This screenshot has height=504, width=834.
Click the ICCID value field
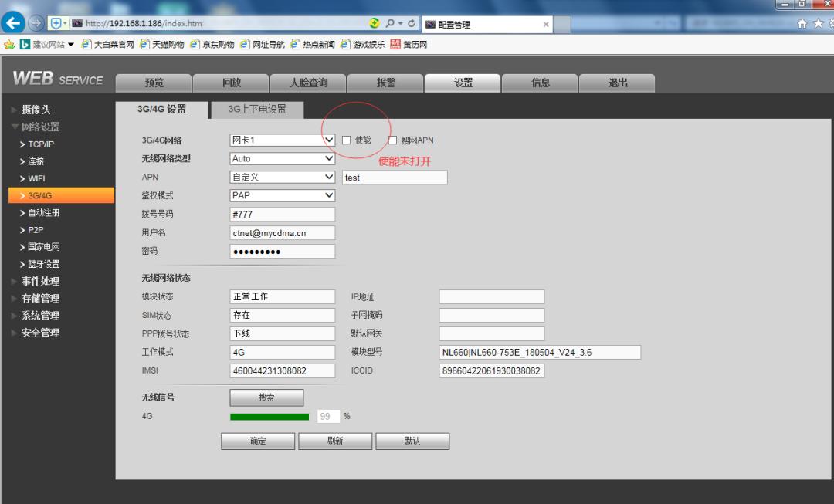pyautogui.click(x=492, y=371)
